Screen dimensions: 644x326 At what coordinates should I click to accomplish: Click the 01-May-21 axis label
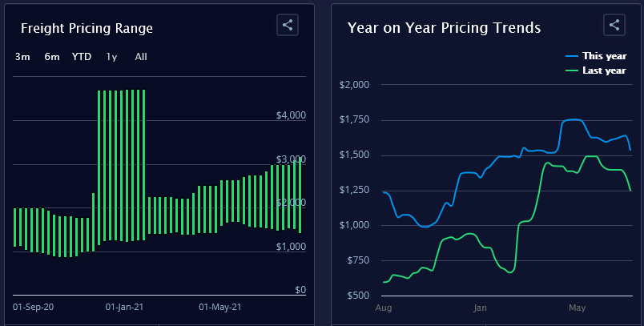pyautogui.click(x=220, y=307)
